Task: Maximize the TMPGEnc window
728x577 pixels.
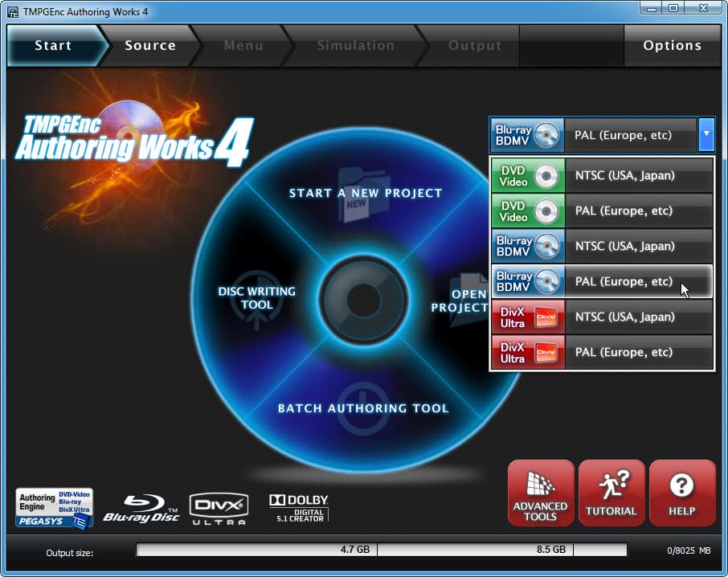Action: pyautogui.click(x=673, y=8)
